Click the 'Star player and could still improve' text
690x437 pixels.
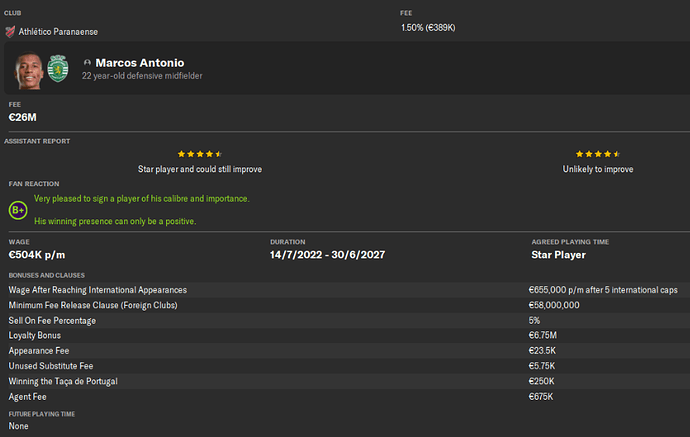pyautogui.click(x=200, y=169)
